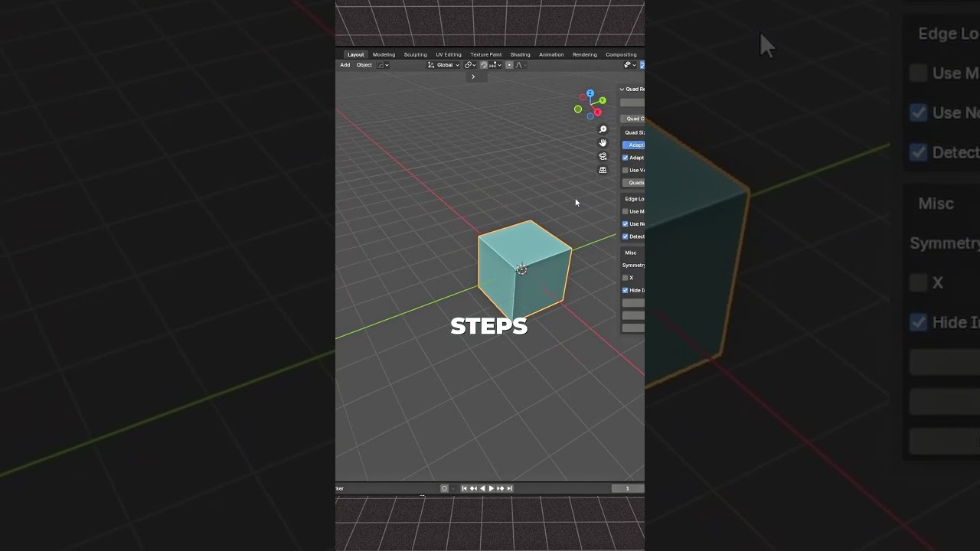Viewport: 980px width, 551px height.
Task: Toggle the snap magnet icon
Action: click(483, 65)
